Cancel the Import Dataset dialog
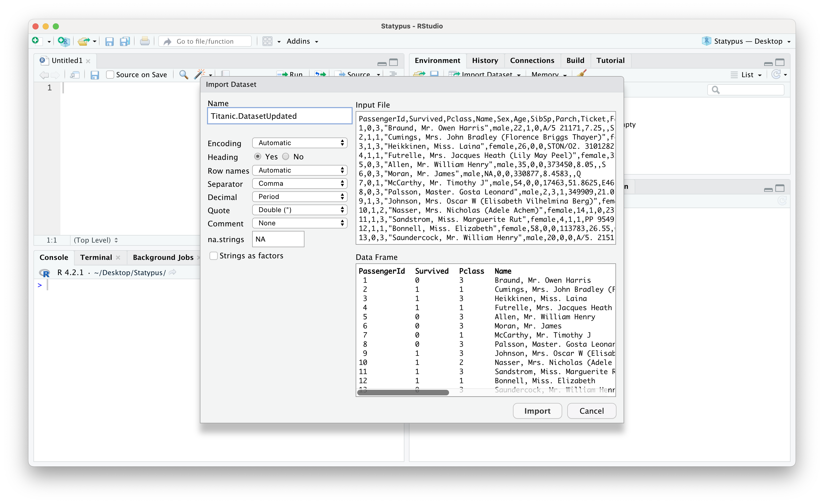This screenshot has height=504, width=824. (591, 411)
